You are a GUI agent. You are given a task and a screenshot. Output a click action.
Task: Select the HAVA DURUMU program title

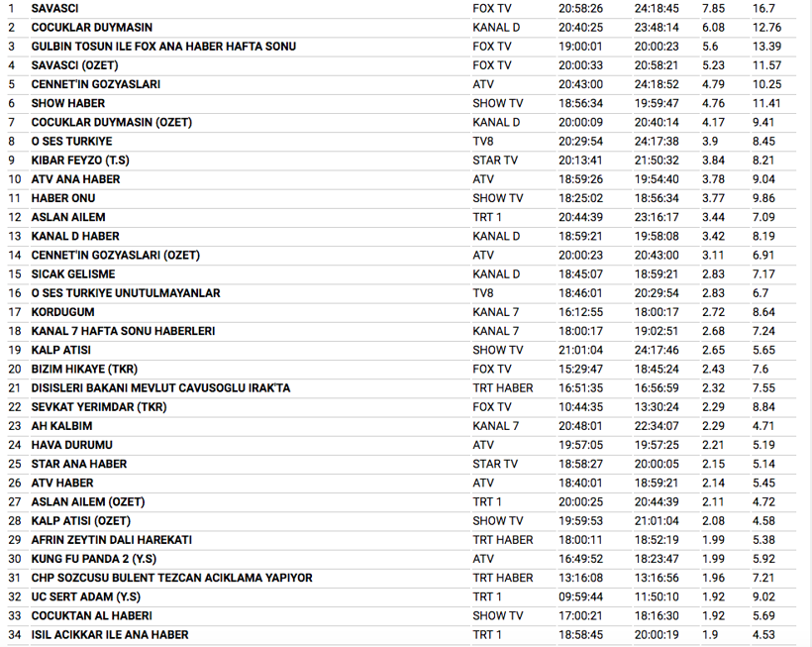coord(71,445)
